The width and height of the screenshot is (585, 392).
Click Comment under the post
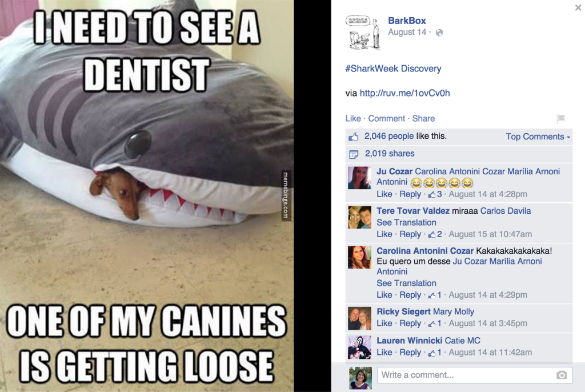386,119
